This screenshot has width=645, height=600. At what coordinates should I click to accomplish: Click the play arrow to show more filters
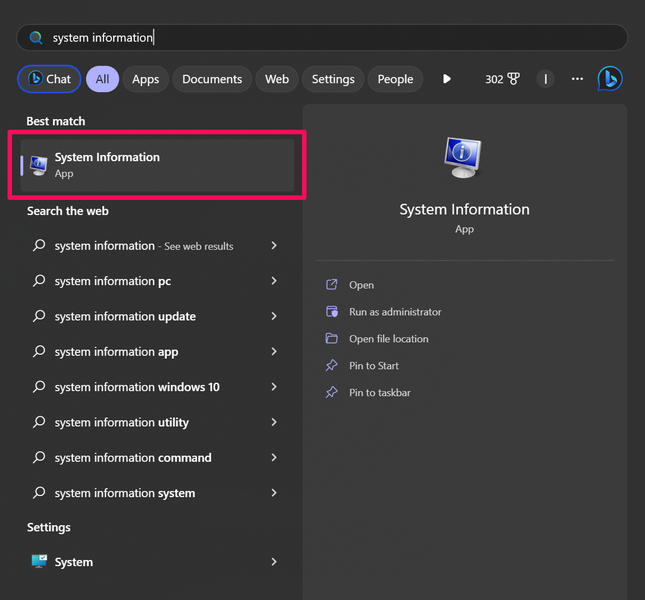(x=447, y=79)
